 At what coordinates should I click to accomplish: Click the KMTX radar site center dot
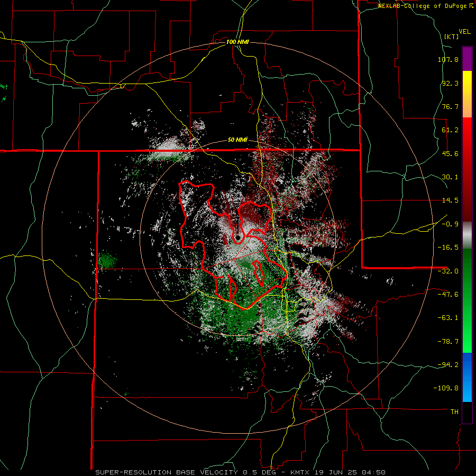pyautogui.click(x=237, y=237)
